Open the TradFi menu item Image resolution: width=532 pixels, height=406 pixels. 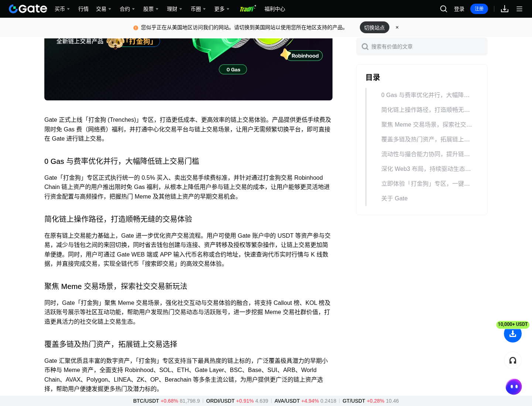248,9
